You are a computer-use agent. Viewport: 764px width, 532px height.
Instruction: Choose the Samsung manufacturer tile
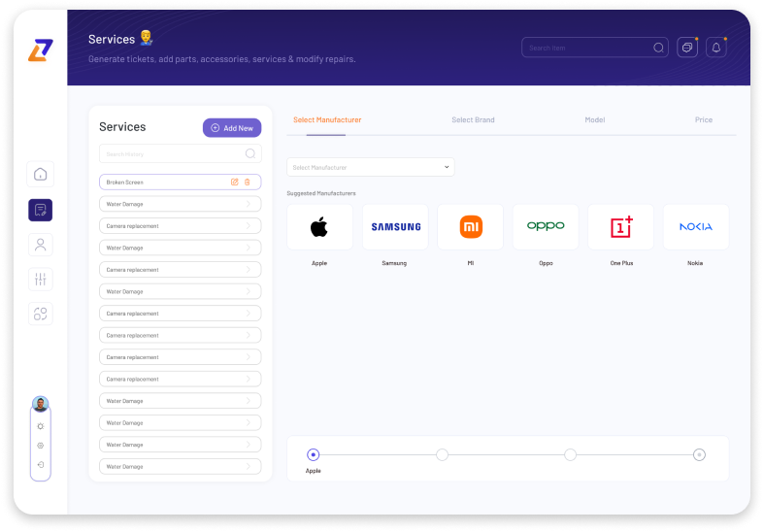click(395, 227)
